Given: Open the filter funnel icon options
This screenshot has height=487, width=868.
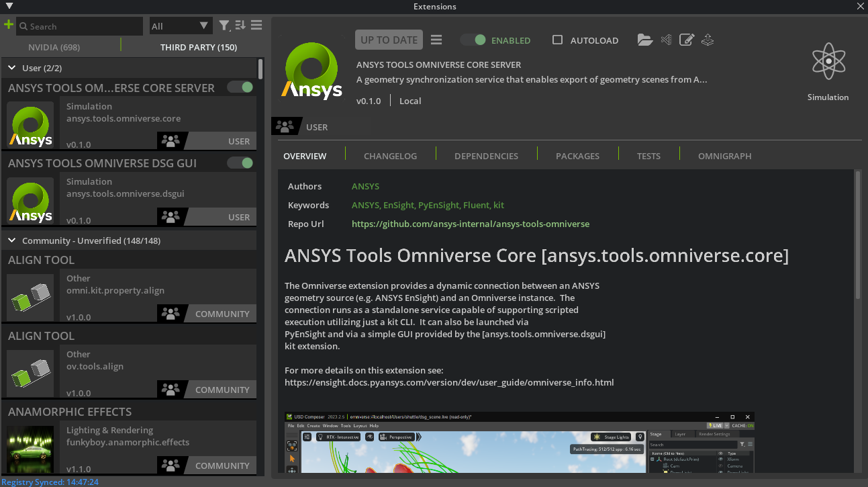Looking at the screenshot, I should 225,26.
